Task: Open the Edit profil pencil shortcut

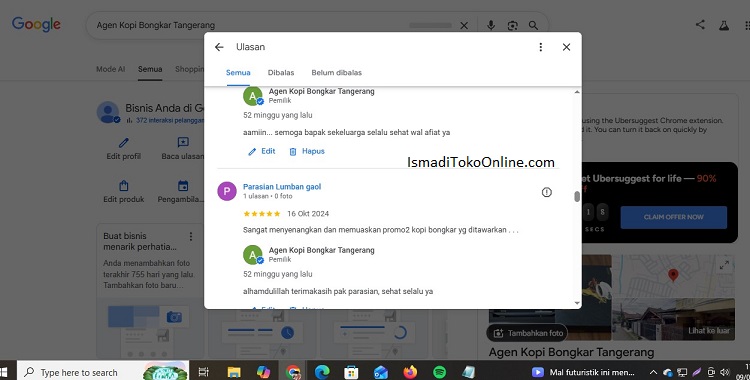Action: pyautogui.click(x=123, y=148)
